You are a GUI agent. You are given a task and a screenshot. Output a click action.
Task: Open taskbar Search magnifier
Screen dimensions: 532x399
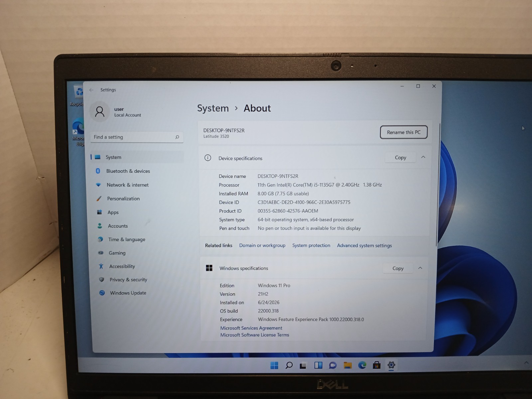point(289,365)
